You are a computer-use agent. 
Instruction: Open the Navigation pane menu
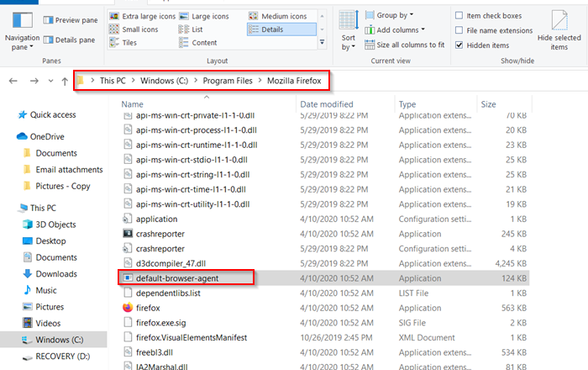(22, 31)
